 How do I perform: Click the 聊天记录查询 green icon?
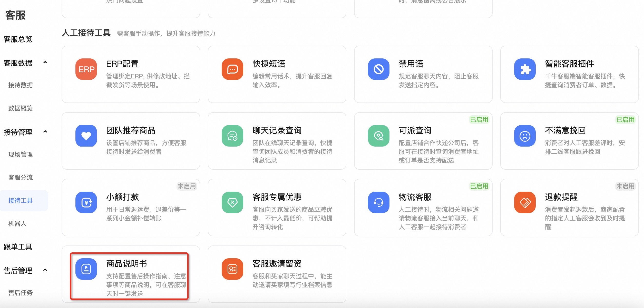pos(232,136)
